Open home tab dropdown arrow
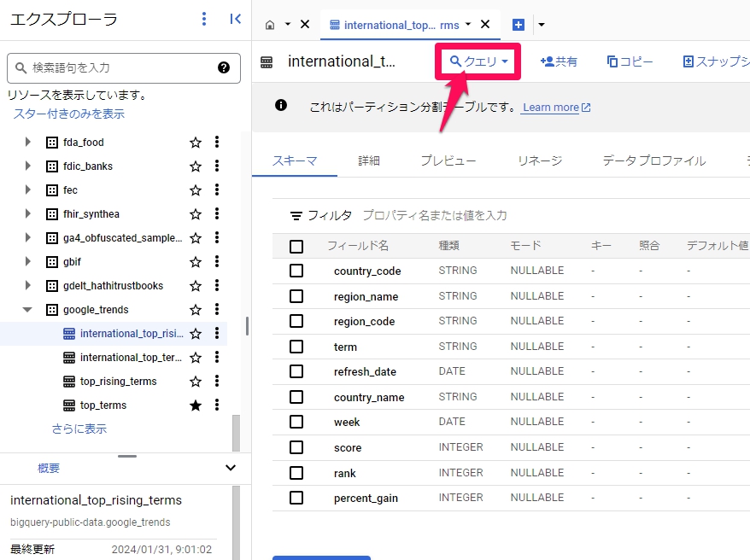Viewport: 750px width, 560px height. pyautogui.click(x=288, y=25)
